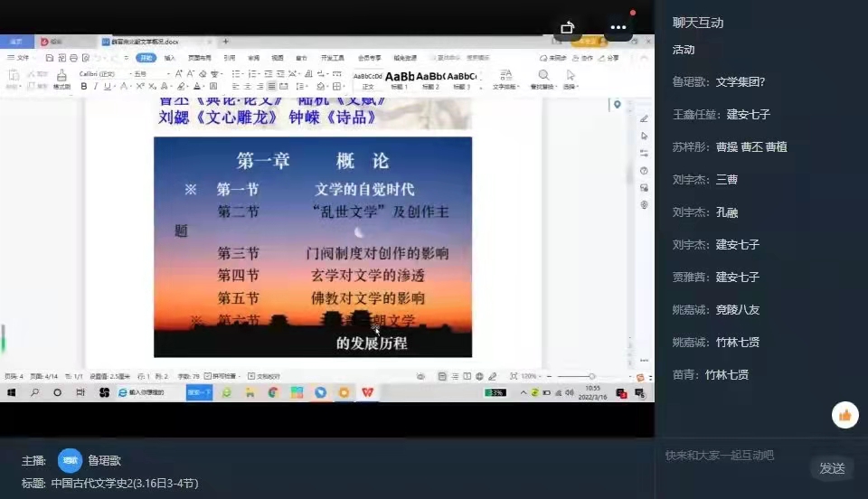Expand the 文件 file menu
The height and width of the screenshot is (499, 868).
coord(21,58)
